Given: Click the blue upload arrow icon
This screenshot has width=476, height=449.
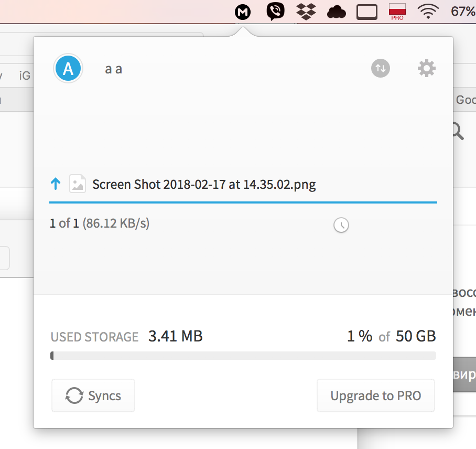Looking at the screenshot, I should tap(56, 184).
